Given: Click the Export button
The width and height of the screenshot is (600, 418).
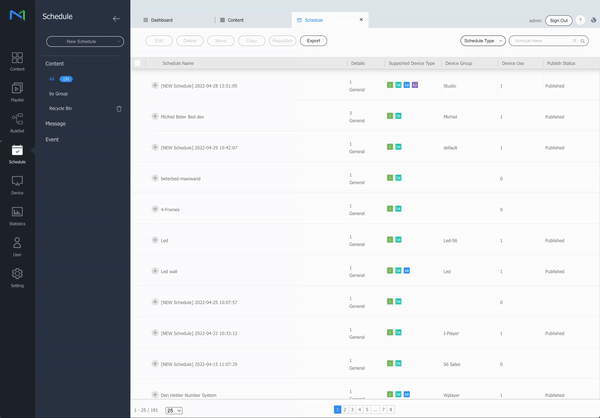Looking at the screenshot, I should [x=313, y=41].
